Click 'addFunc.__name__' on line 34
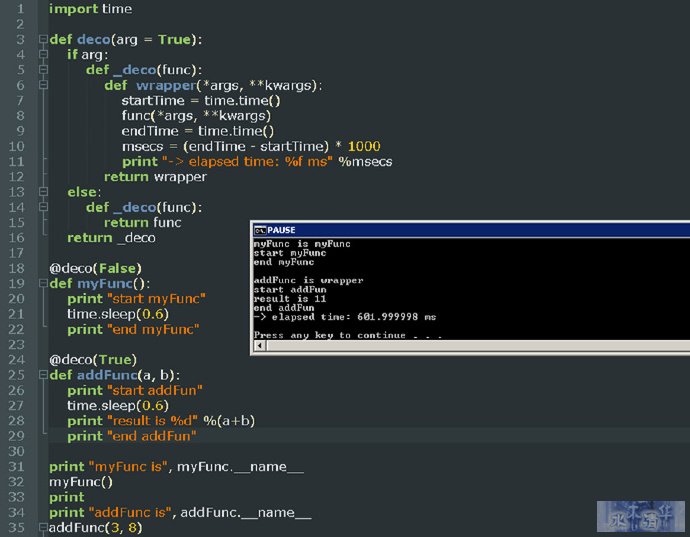This screenshot has height=537, width=690. click(x=246, y=513)
